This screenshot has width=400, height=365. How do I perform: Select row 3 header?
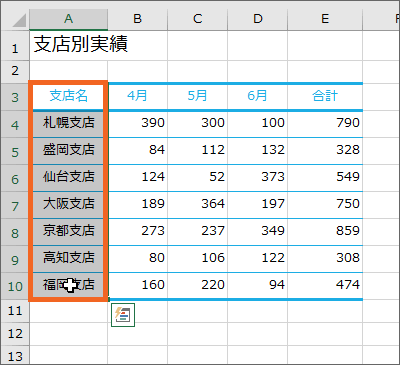(15, 97)
